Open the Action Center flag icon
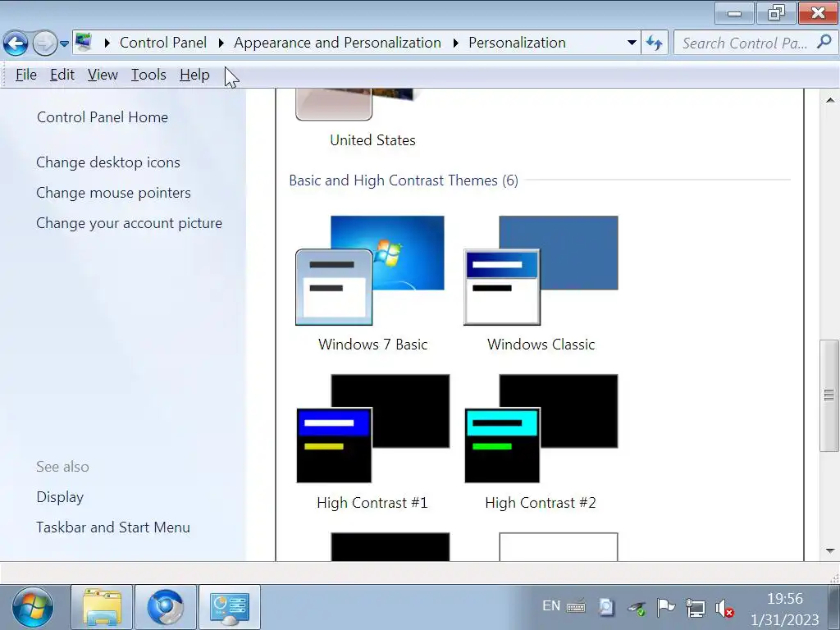The image size is (840, 630). pos(666,608)
